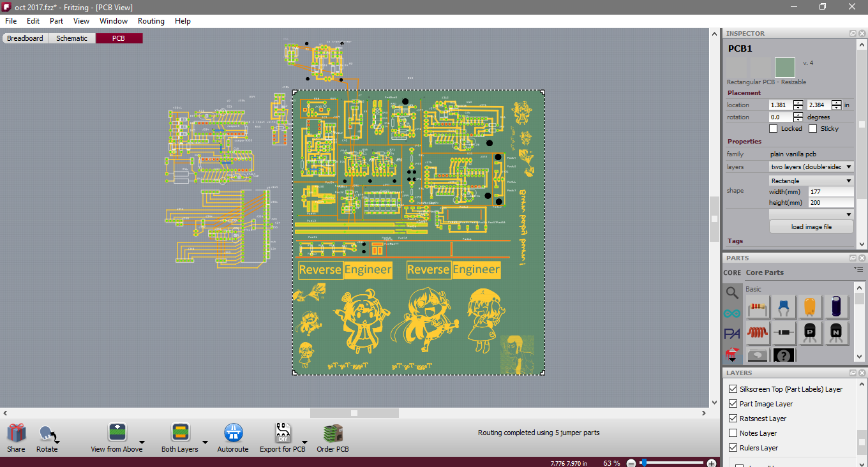The height and width of the screenshot is (467, 868).
Task: Select the P-type transistor part
Action: (x=810, y=333)
